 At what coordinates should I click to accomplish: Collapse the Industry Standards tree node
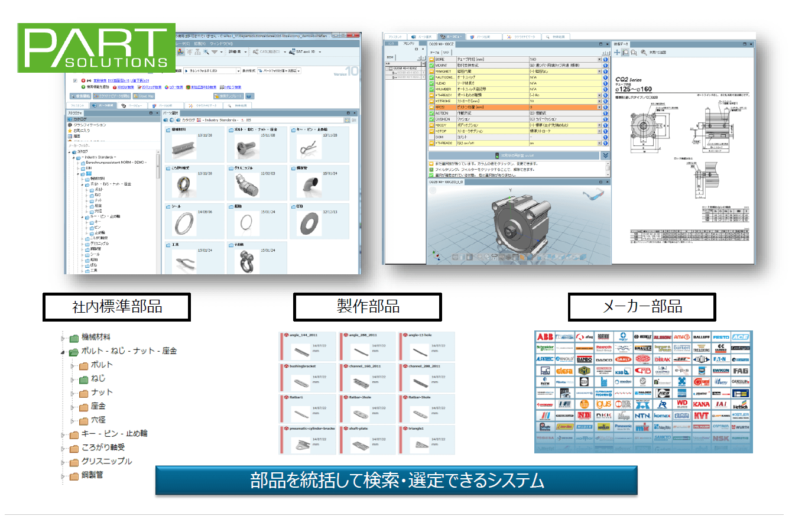click(x=74, y=157)
